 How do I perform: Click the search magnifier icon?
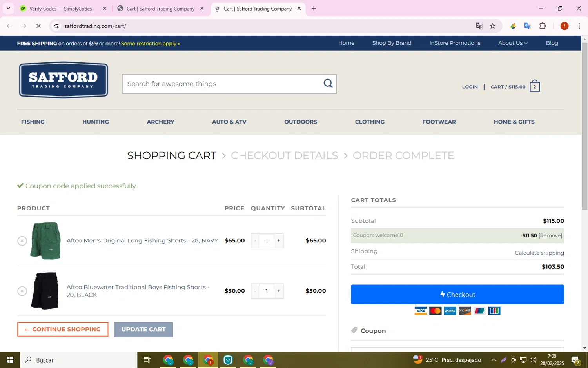click(328, 83)
